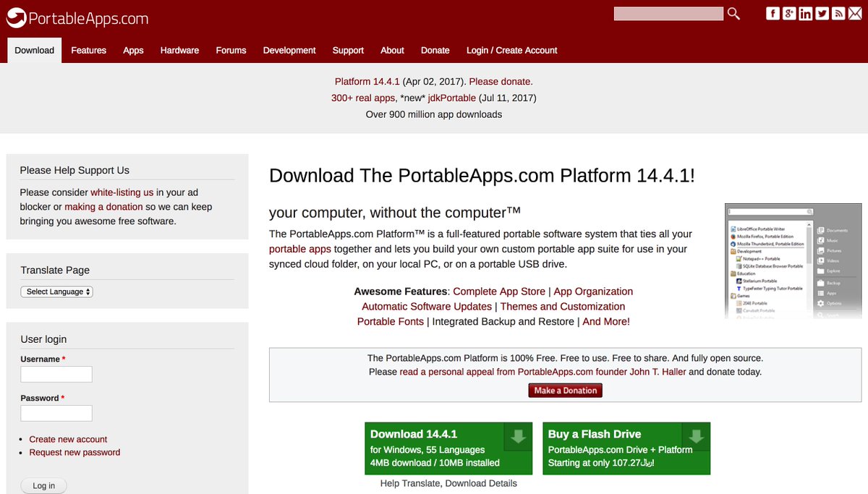Click the green Download 14.4.1 button

click(x=448, y=448)
